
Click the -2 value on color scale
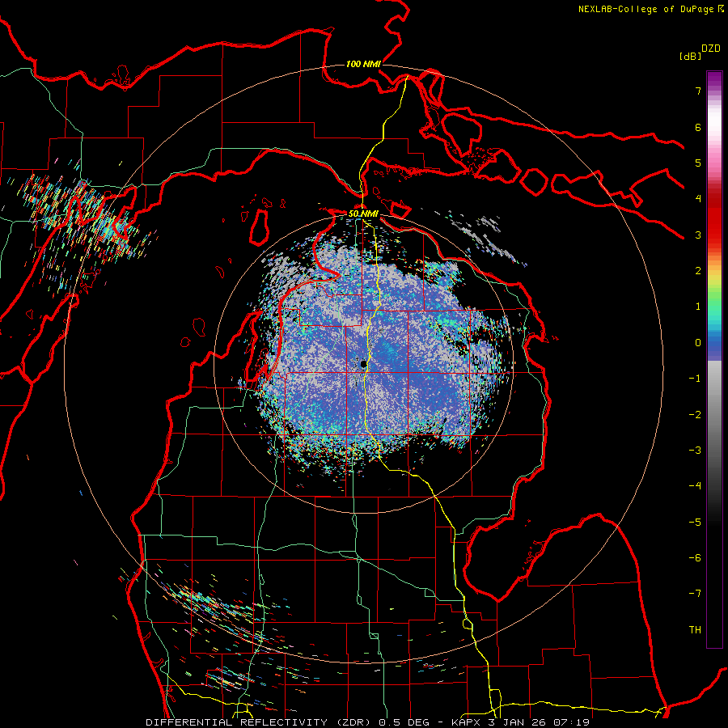pos(695,415)
